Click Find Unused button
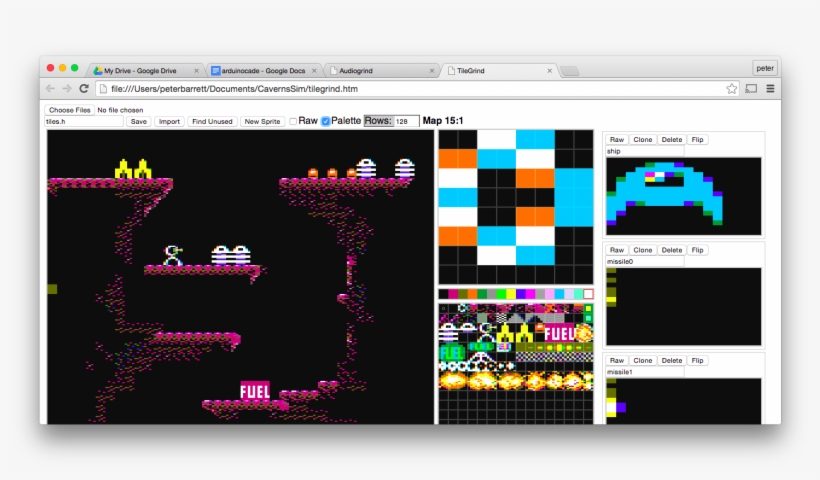820x480 pixels. [212, 121]
